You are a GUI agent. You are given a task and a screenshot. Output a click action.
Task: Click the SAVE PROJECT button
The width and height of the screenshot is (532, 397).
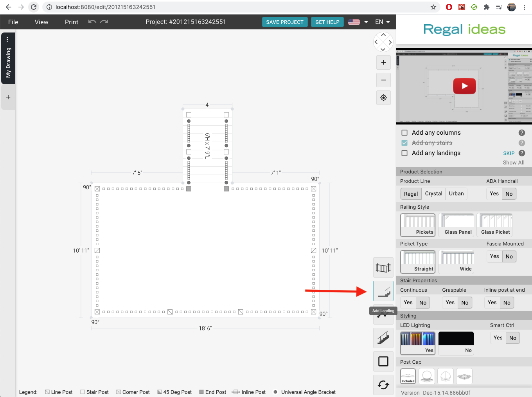pyautogui.click(x=285, y=22)
